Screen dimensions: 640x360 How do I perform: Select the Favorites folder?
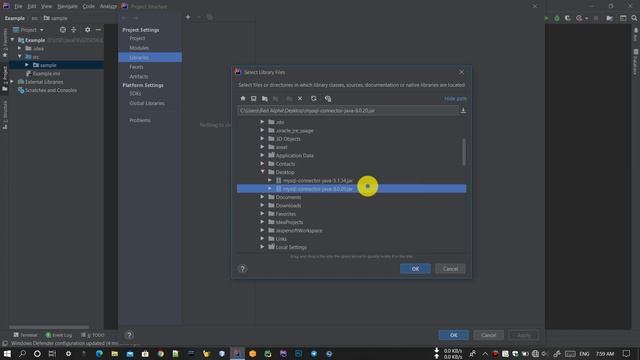285,214
